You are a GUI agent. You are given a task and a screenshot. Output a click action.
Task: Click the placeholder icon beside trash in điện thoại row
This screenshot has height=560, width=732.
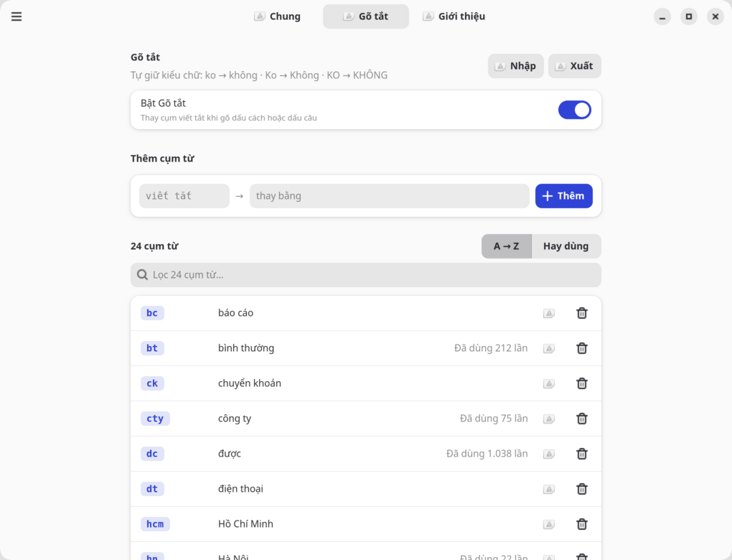(549, 489)
